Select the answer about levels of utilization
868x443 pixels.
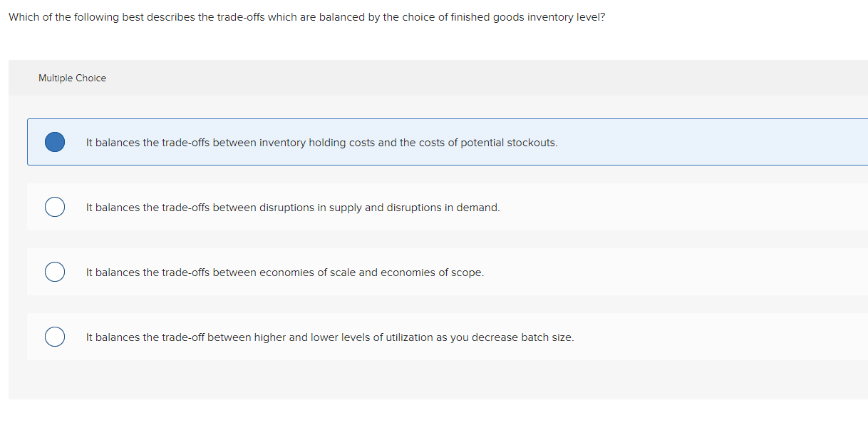tap(329, 337)
